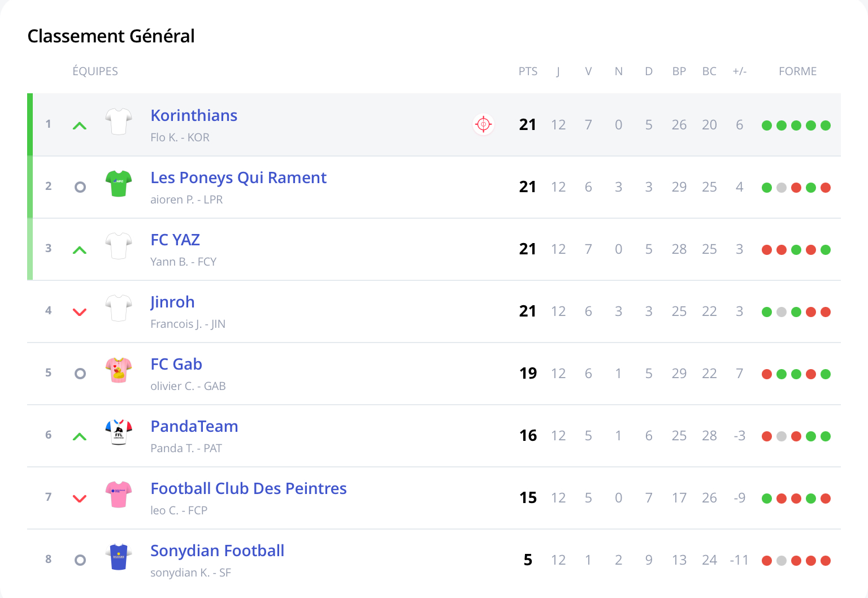
Task: Click FC Gab pink duck jersey icon
Action: (119, 370)
